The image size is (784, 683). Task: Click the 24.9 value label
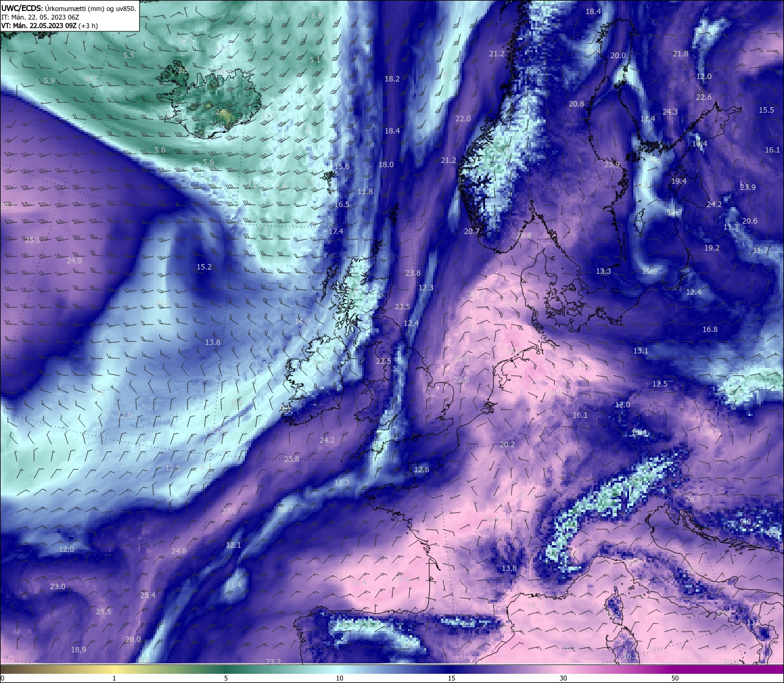pos(74,260)
